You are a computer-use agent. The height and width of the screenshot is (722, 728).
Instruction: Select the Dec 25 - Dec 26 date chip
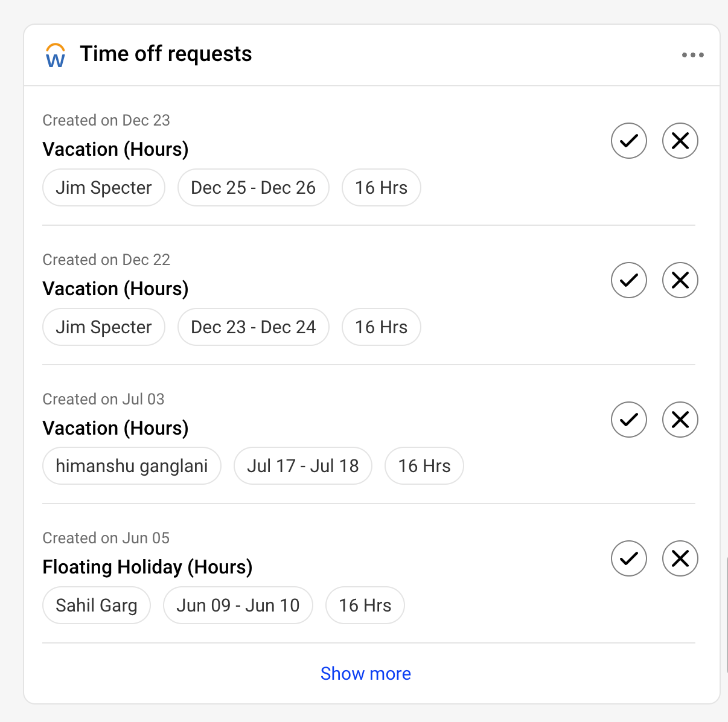pos(253,187)
